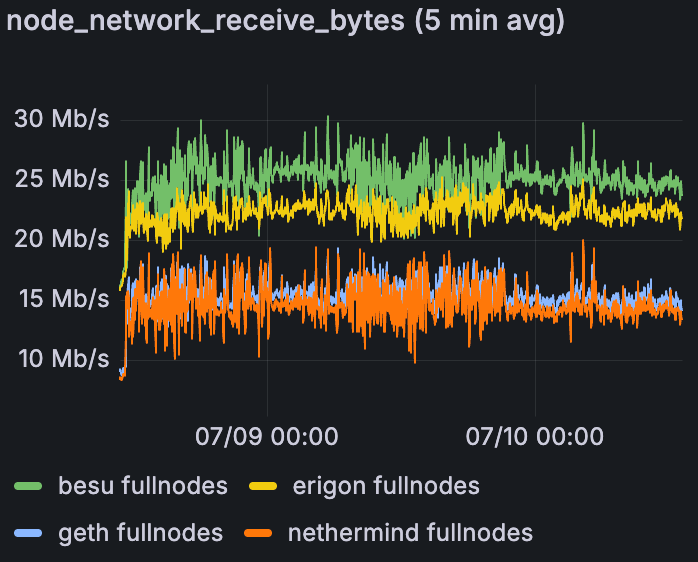698x562 pixels.
Task: Click the 07/10 00:00 time label
Action: coord(534,436)
